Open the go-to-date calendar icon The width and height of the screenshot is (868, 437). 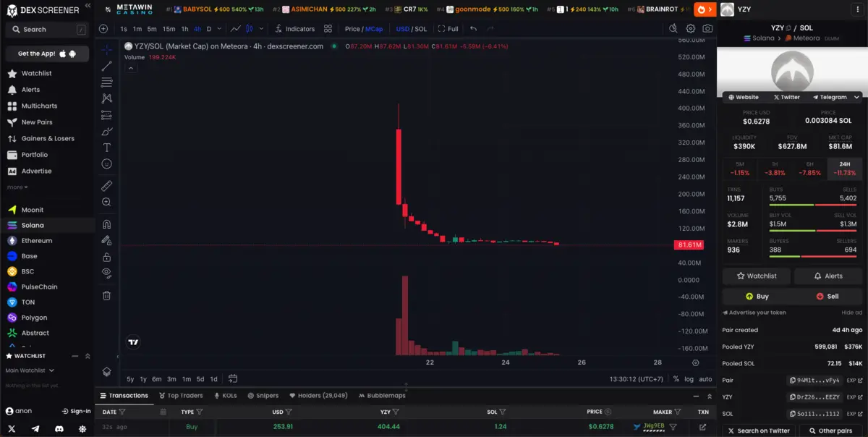pyautogui.click(x=233, y=378)
